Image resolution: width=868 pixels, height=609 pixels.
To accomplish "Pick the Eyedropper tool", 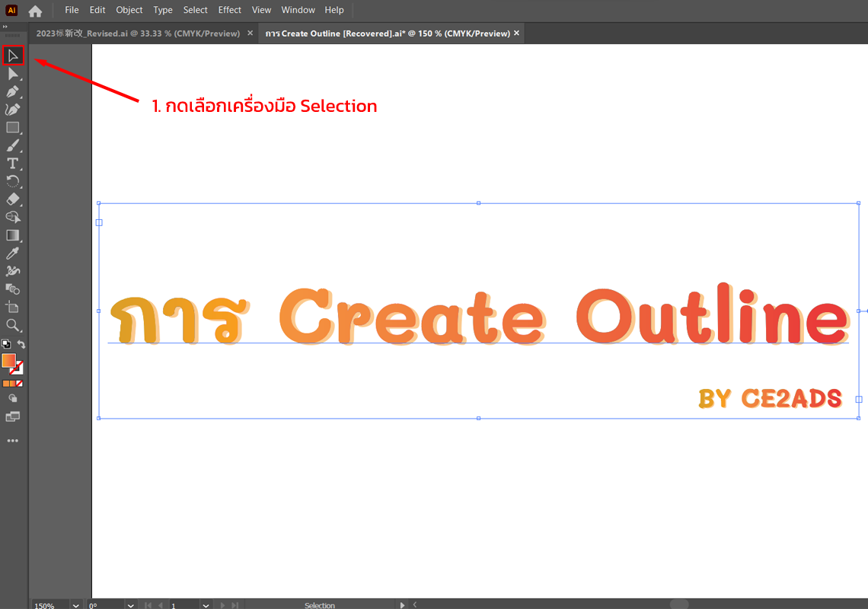I will coord(13,253).
